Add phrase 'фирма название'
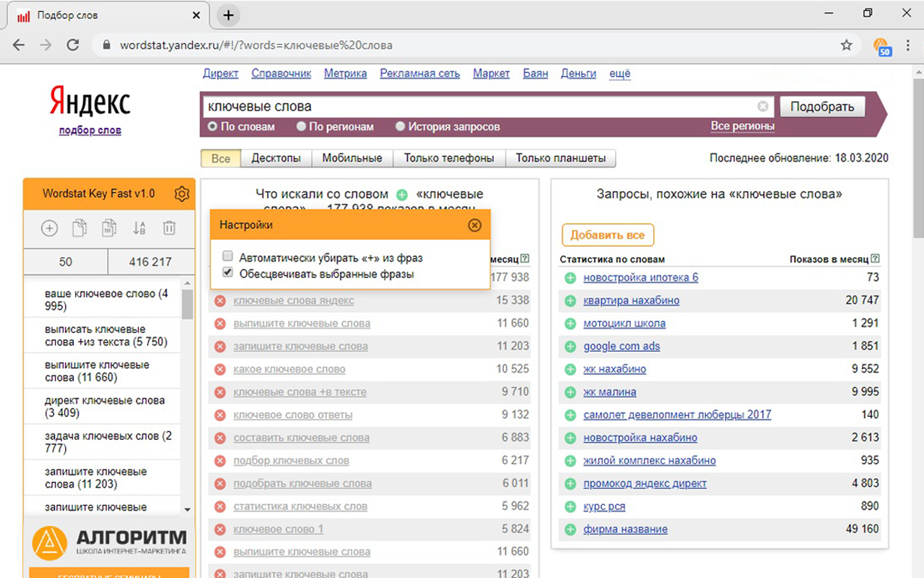 click(x=570, y=530)
